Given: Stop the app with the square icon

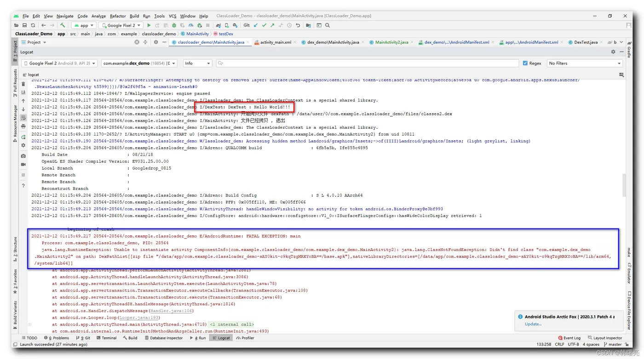Looking at the screenshot, I should click(x=208, y=25).
